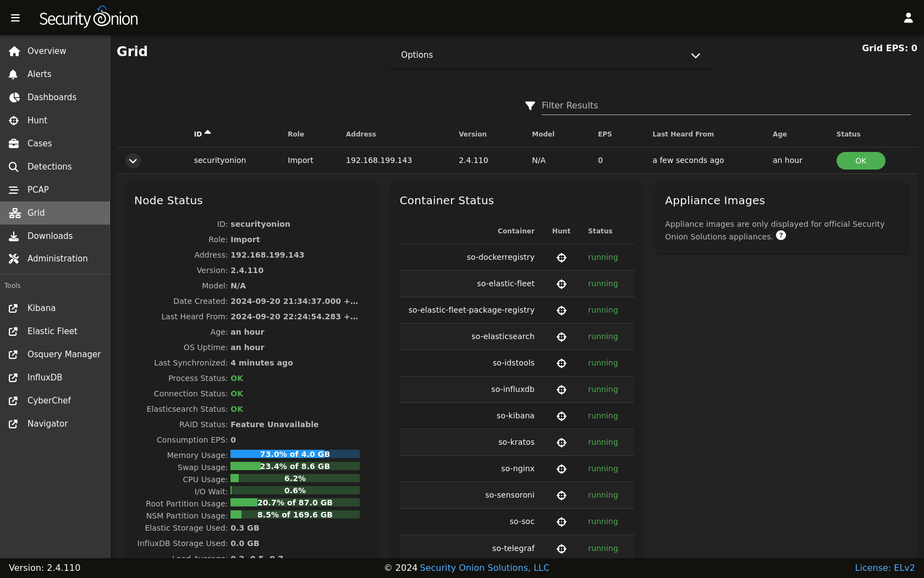Click the Dashboards pie chart icon

coord(14,97)
